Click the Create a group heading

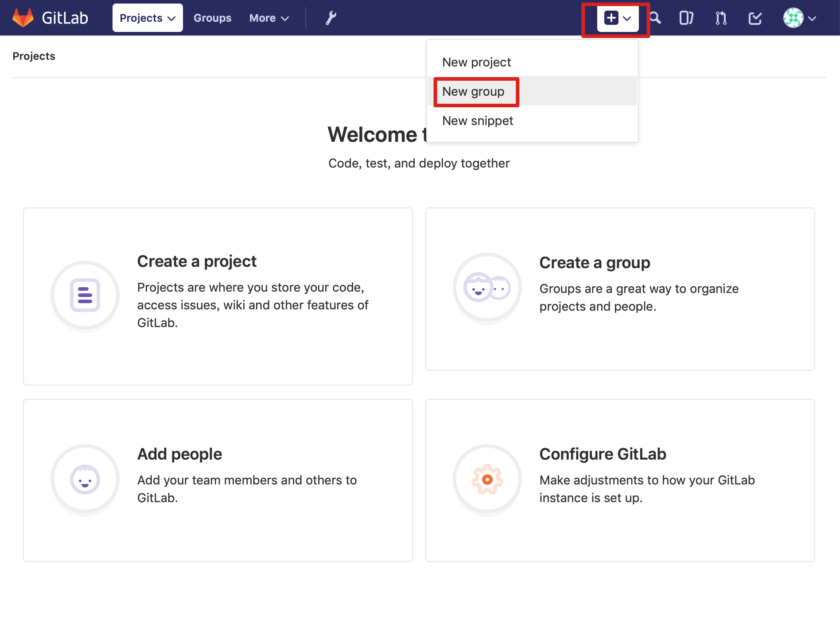tap(595, 263)
